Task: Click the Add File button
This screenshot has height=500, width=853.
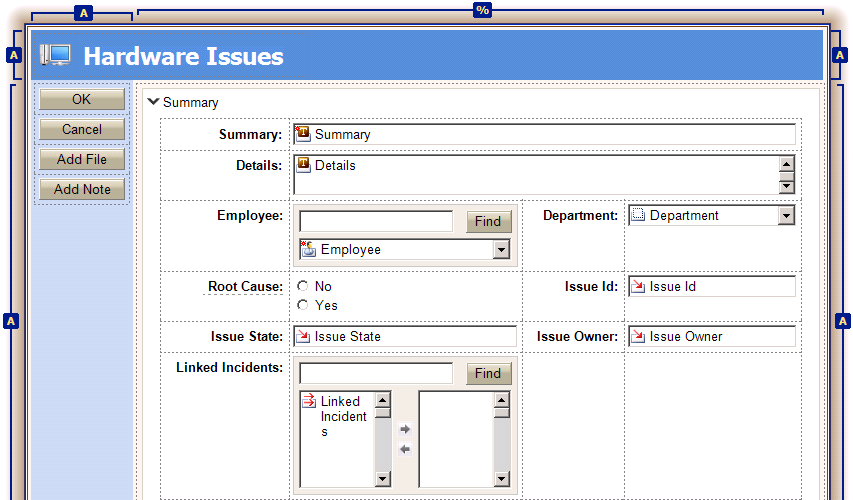Action: tap(82, 159)
